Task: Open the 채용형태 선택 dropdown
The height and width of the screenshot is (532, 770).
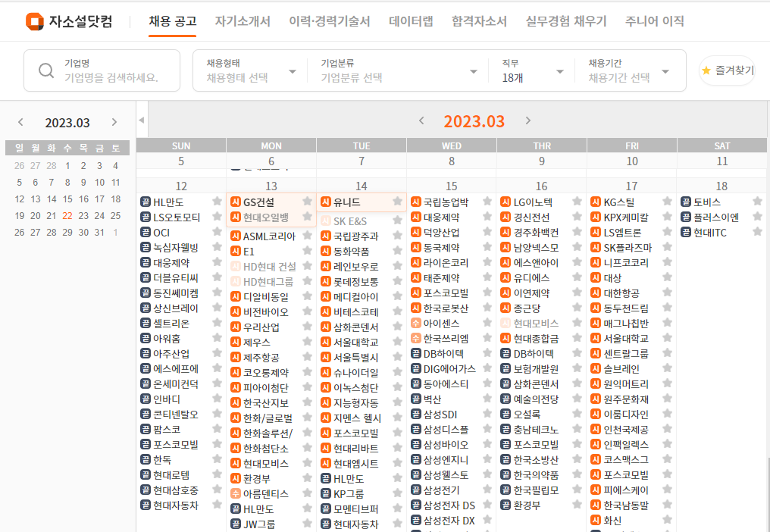Action: (252, 70)
